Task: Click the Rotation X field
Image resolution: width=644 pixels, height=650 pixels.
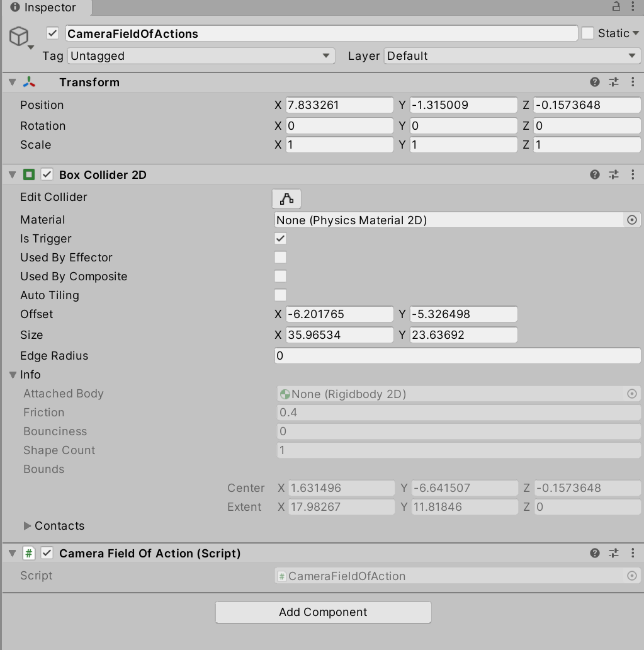Action: click(339, 125)
